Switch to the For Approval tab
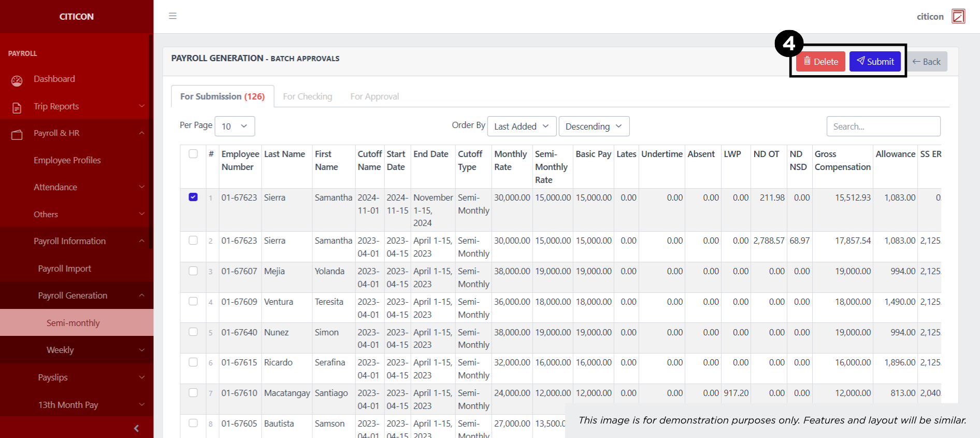This screenshot has height=438, width=980. (x=374, y=96)
